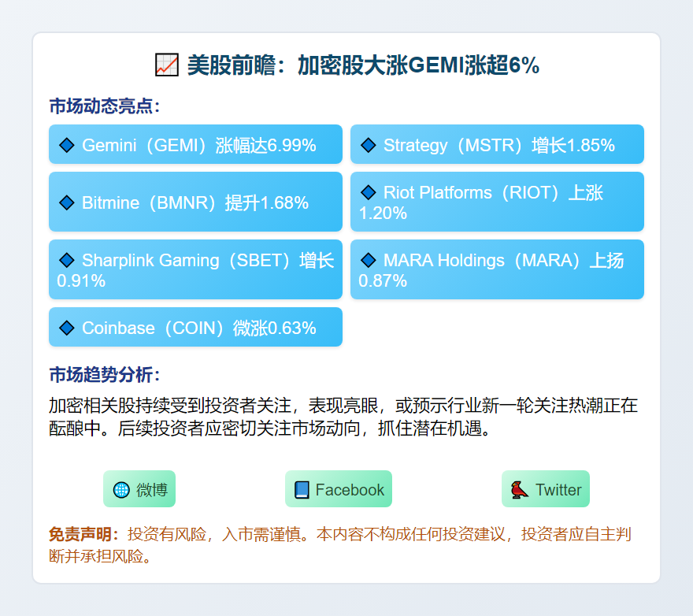Screen dimensions: 693x616
Task: Select the Strategy (MSTR) 增长1.85% card
Action: pyautogui.click(x=497, y=144)
